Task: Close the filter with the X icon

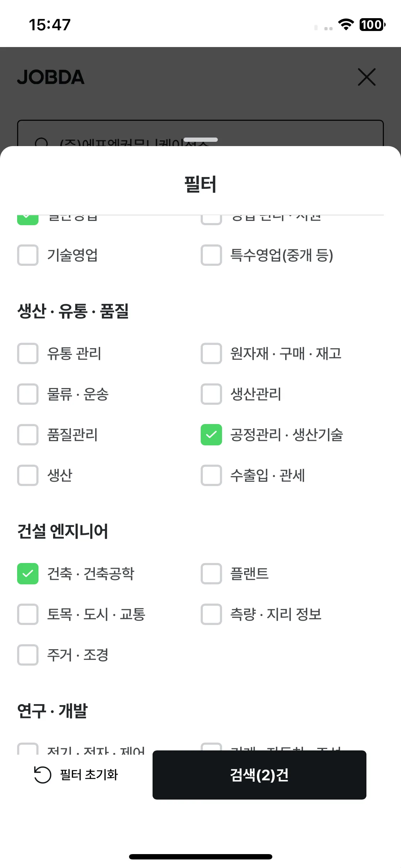Action: pos(367,77)
